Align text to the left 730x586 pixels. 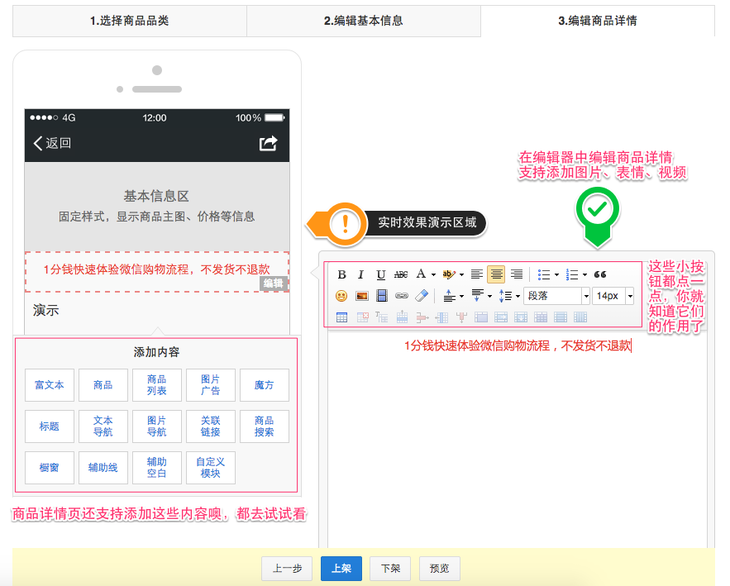476,275
